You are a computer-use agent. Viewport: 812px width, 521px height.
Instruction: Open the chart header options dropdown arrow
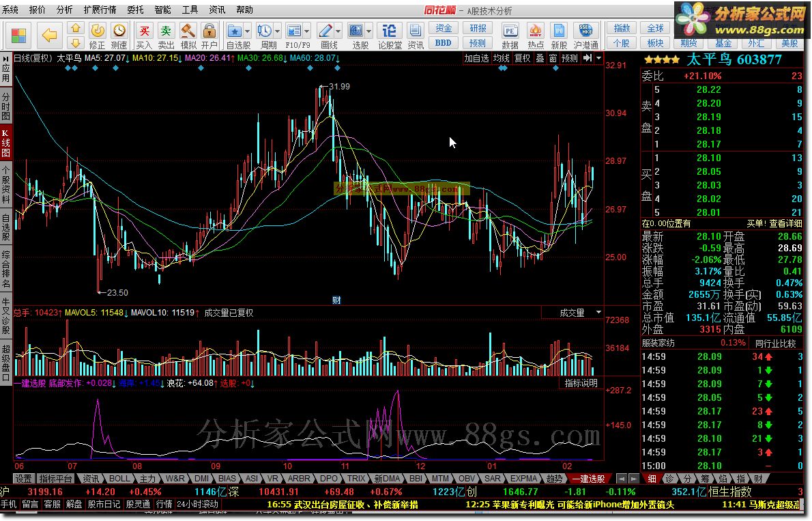[x=598, y=58]
